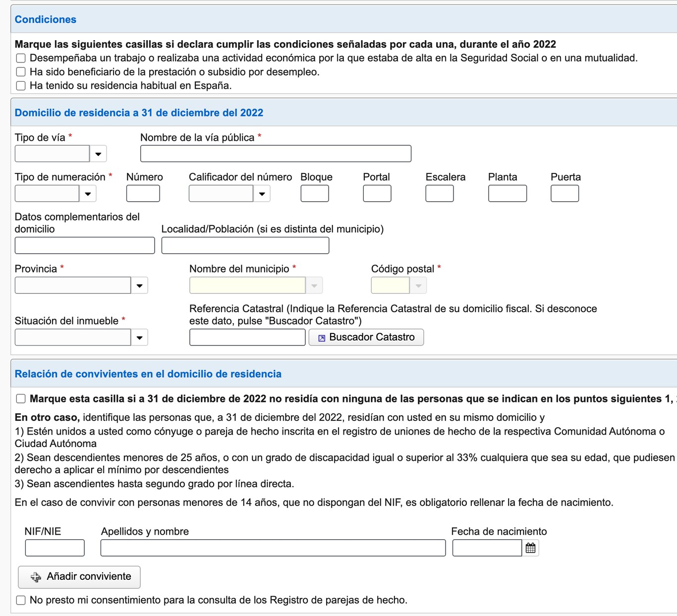Click the Número input field

143,193
